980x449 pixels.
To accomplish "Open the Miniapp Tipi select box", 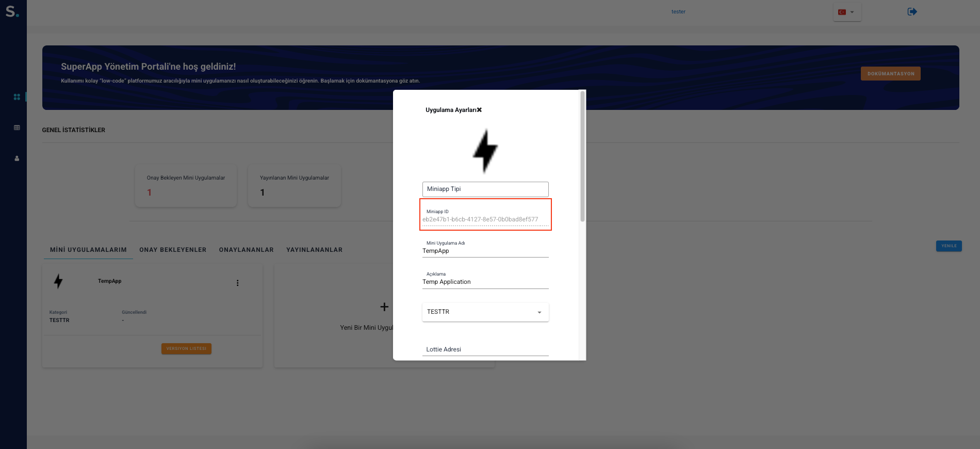I will [485, 189].
